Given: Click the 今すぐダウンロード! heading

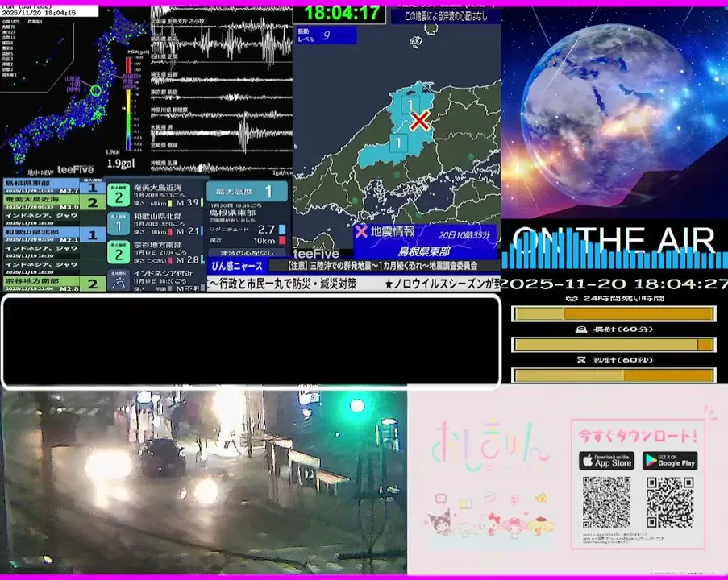Looking at the screenshot, I should pos(638,435).
